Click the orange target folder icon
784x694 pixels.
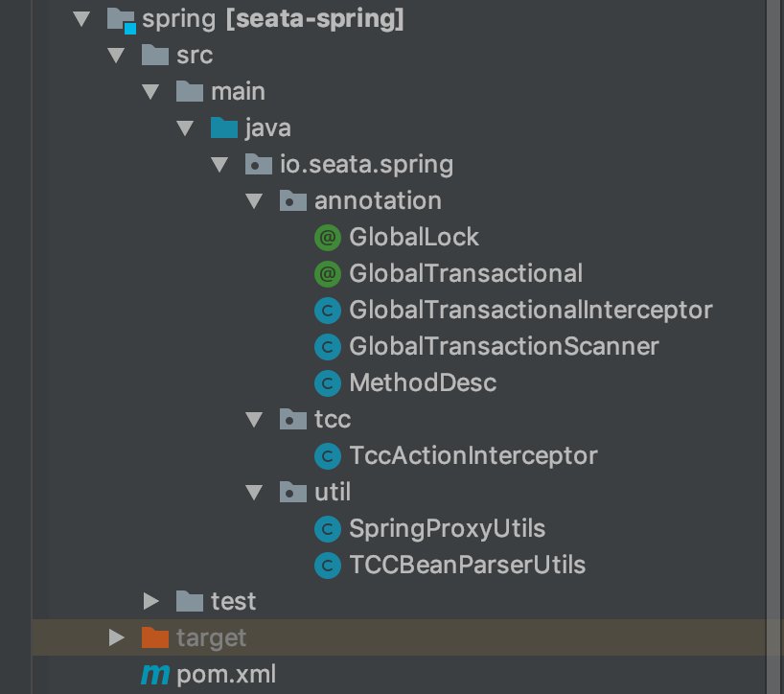155,637
